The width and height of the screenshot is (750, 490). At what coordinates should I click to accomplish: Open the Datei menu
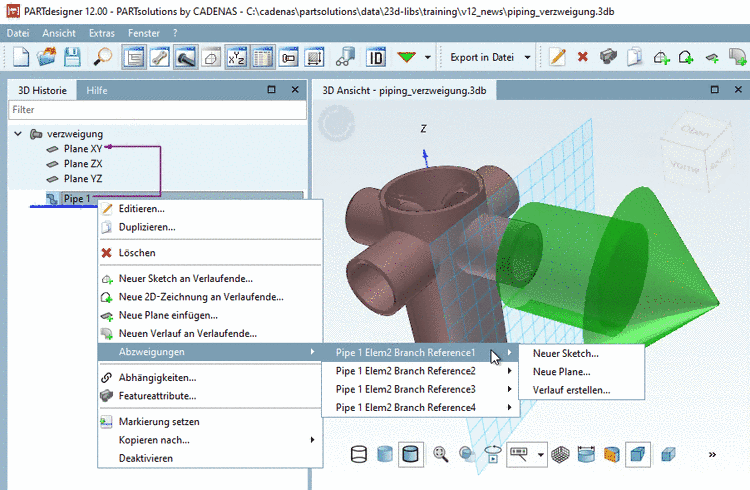[x=18, y=33]
